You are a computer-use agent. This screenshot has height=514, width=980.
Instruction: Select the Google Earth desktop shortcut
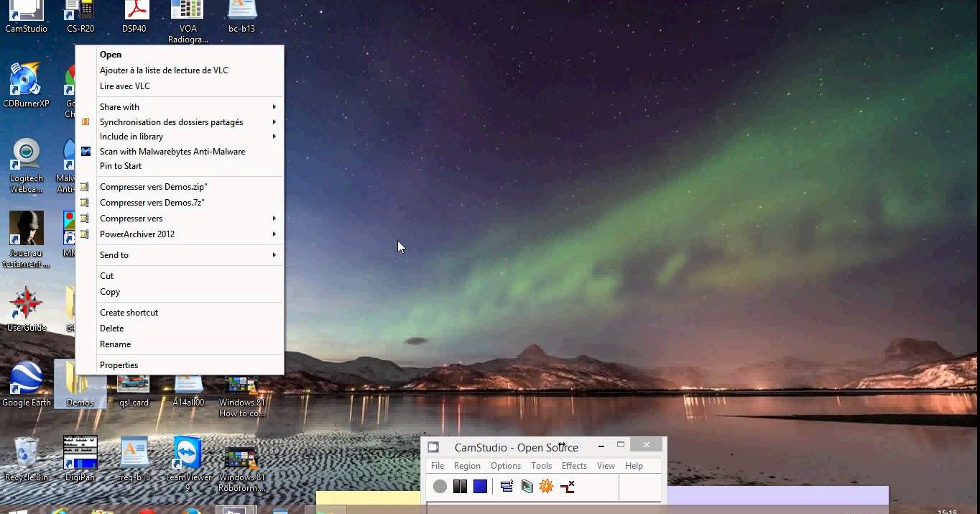26,380
